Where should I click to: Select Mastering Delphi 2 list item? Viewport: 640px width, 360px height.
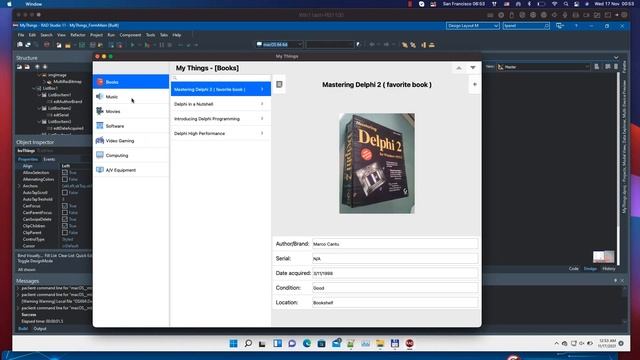tap(220, 89)
